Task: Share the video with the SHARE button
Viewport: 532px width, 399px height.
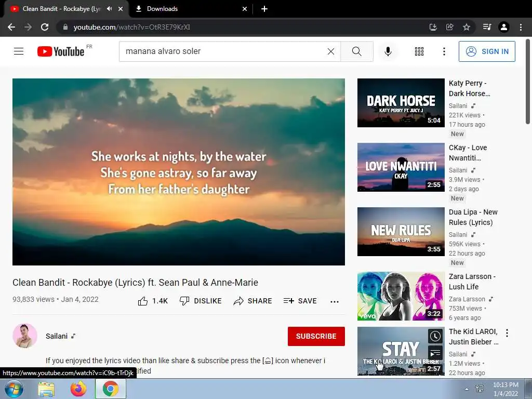Action: pos(253,301)
